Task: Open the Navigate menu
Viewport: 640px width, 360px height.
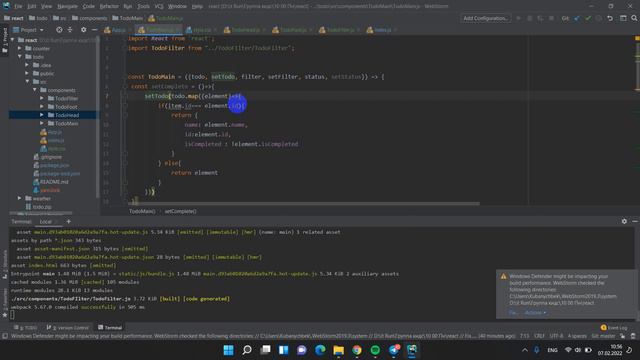Action: (x=67, y=7)
